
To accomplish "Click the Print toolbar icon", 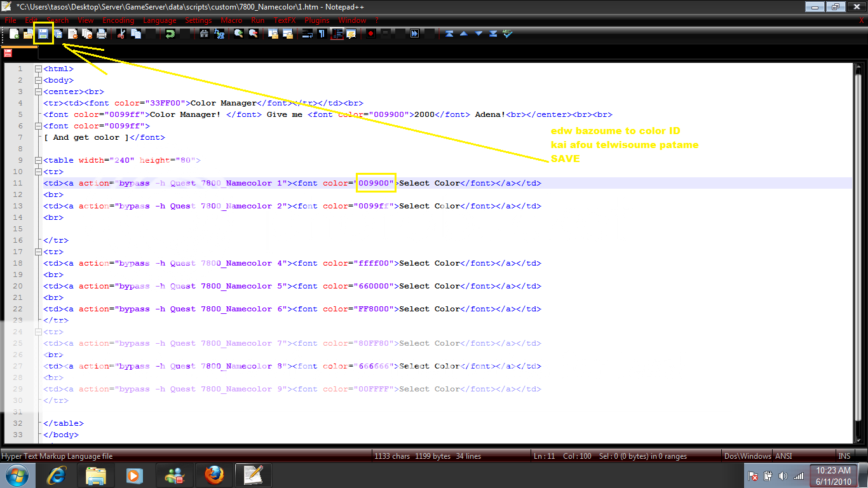I will pos(101,34).
